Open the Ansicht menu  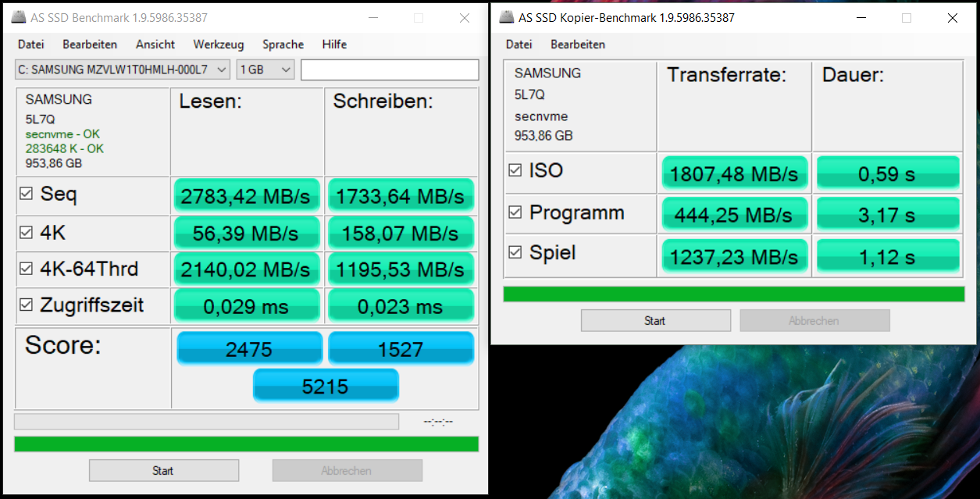(155, 45)
